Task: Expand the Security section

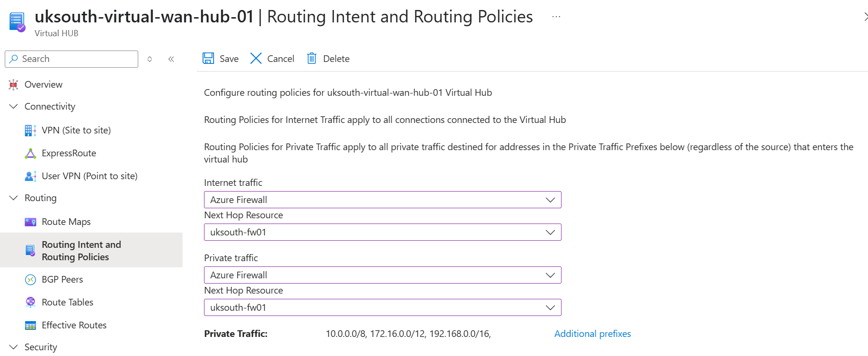Action: pos(14,347)
